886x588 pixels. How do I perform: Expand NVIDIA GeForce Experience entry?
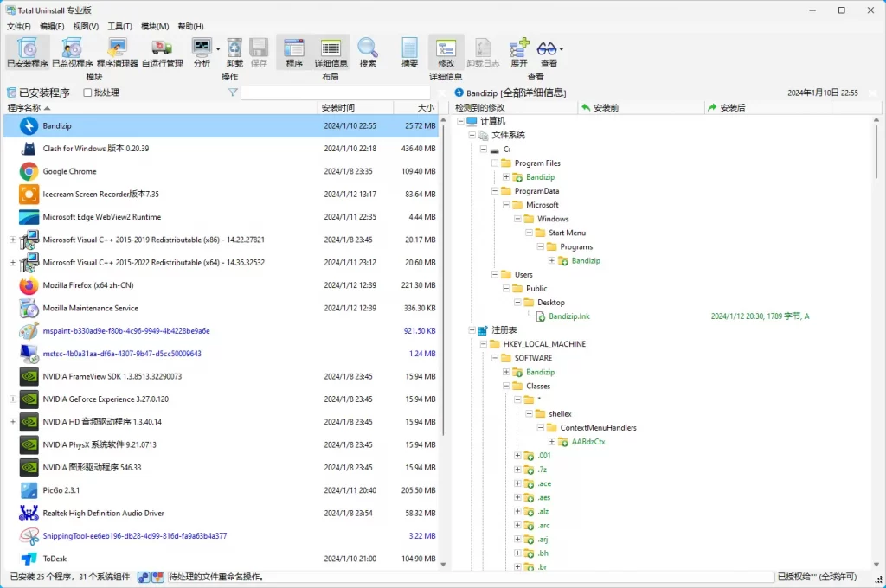(x=12, y=399)
